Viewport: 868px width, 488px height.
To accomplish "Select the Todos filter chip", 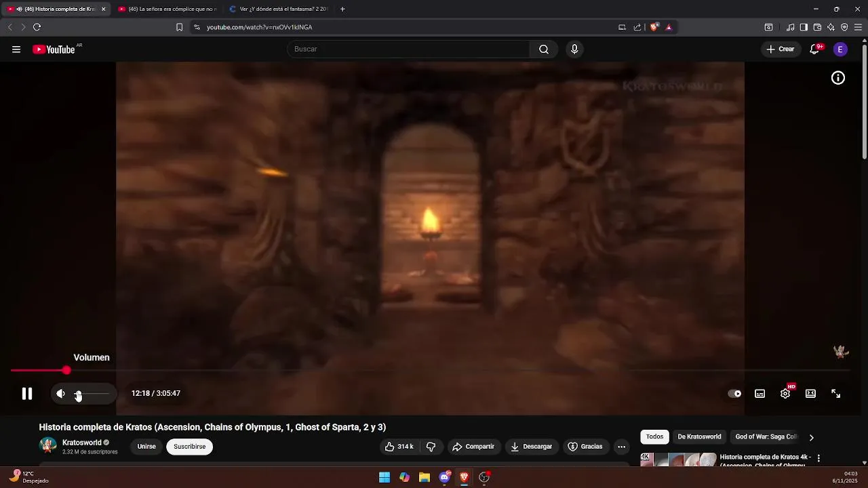I will click(654, 436).
